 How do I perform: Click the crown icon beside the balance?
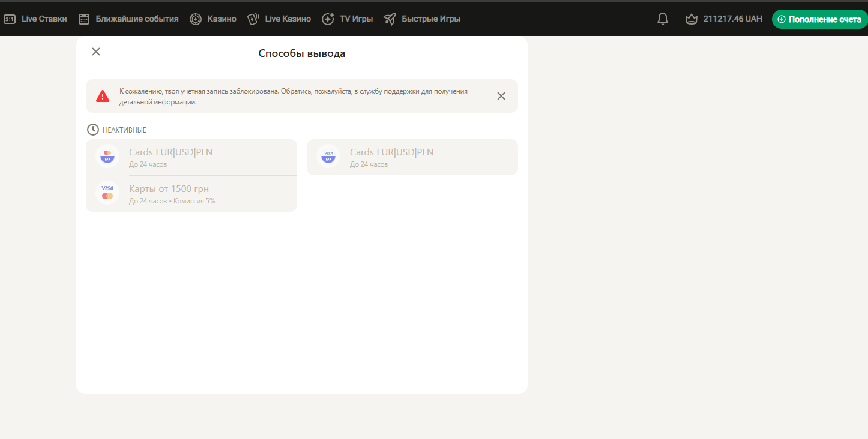pyautogui.click(x=692, y=19)
